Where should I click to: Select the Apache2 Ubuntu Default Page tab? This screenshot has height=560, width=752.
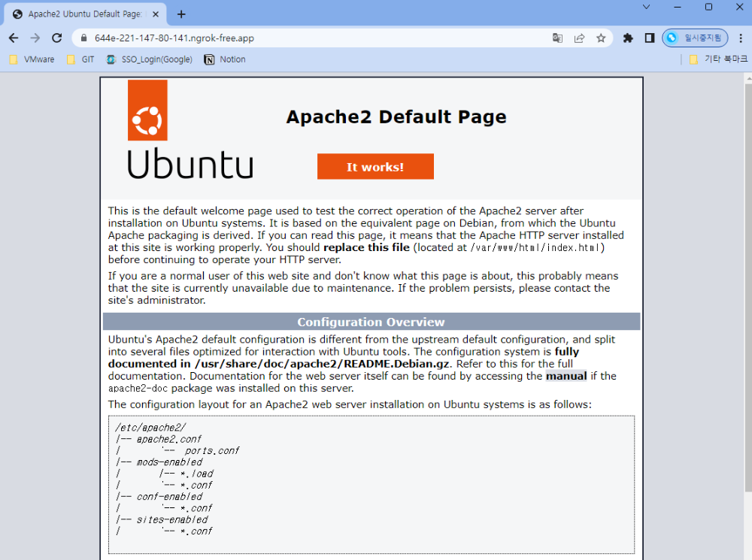(x=85, y=14)
